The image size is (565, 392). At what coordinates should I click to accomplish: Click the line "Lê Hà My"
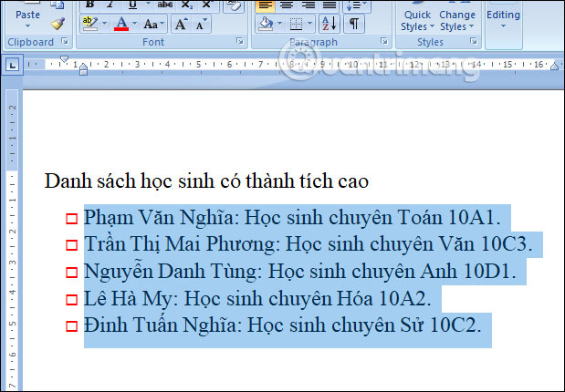(x=257, y=299)
